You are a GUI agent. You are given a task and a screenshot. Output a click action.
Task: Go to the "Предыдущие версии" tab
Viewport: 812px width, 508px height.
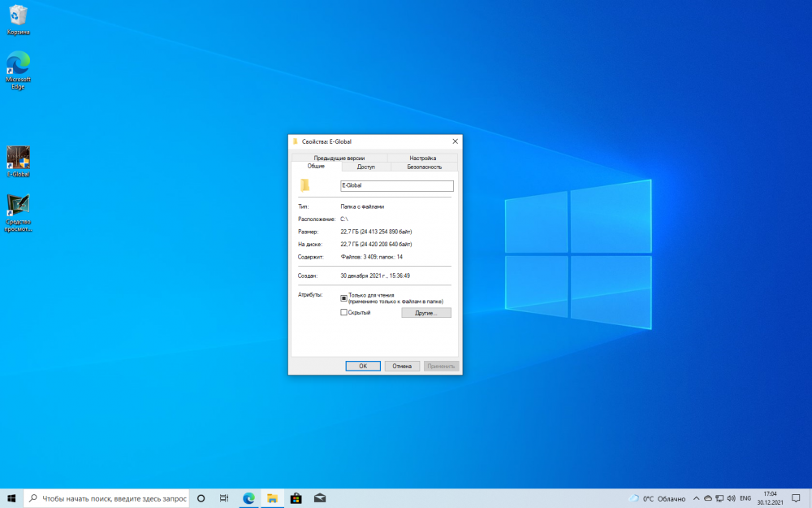click(339, 158)
